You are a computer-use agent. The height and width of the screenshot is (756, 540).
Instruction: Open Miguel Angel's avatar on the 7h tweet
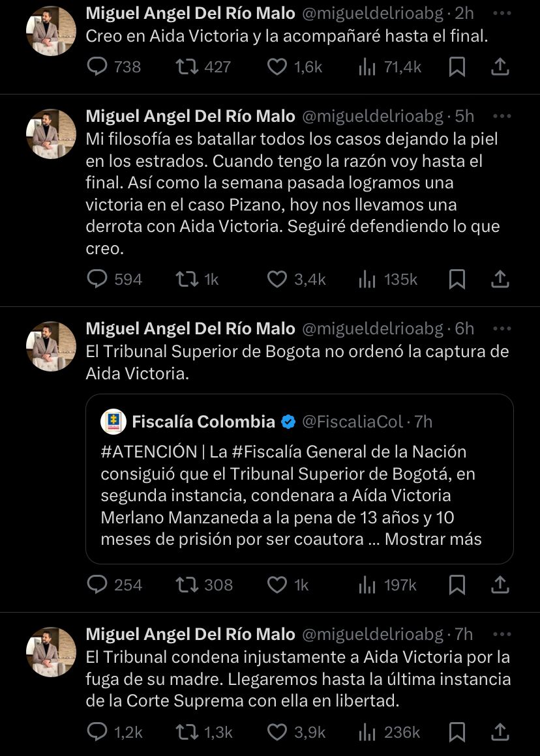coord(51,652)
